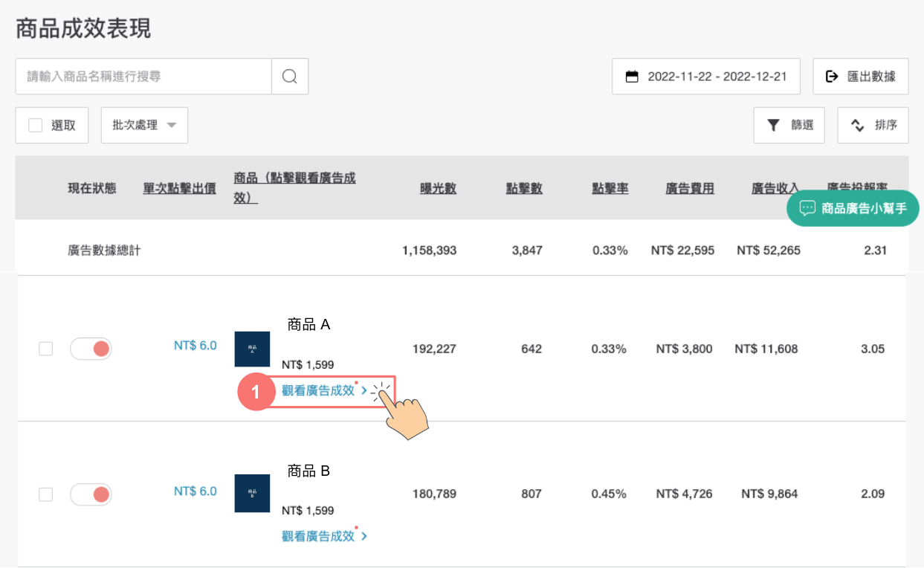The image size is (924, 568).
Task: Click the calendar icon in date range
Action: (632, 77)
